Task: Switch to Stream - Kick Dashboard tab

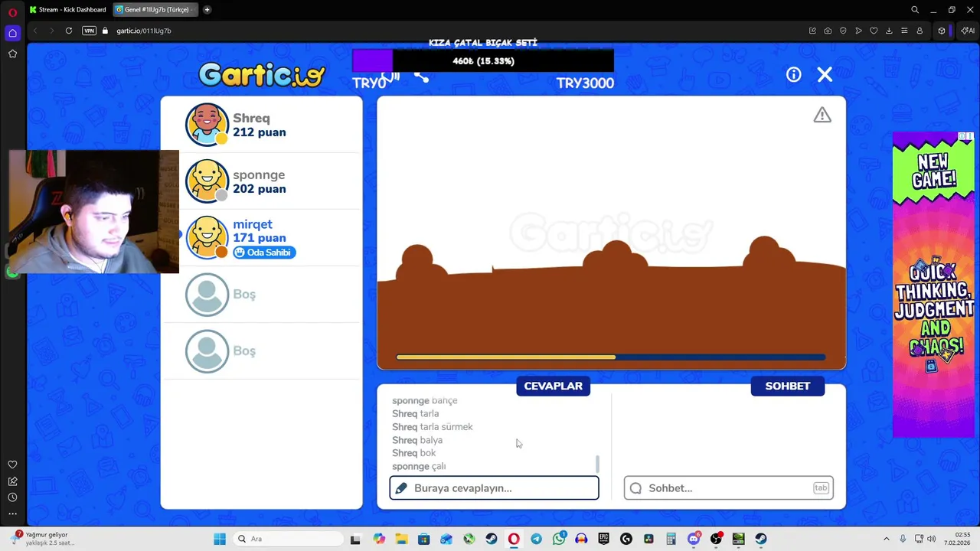Action: pos(67,10)
